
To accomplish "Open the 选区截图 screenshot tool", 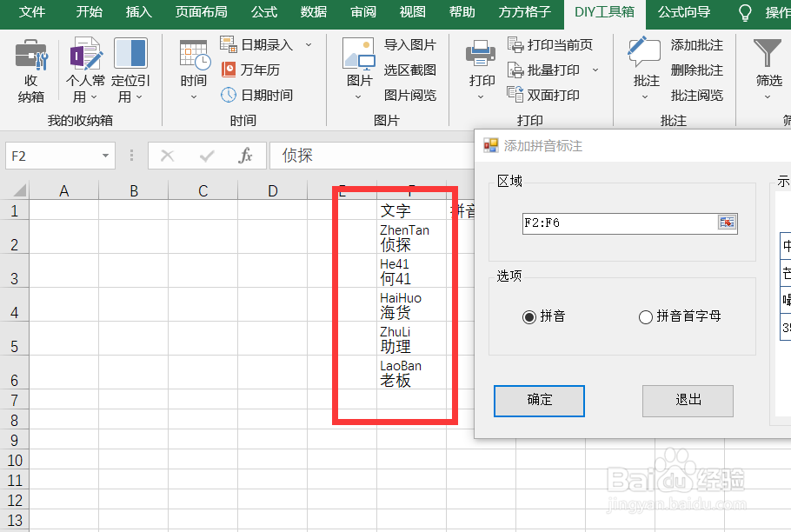I will click(x=410, y=70).
